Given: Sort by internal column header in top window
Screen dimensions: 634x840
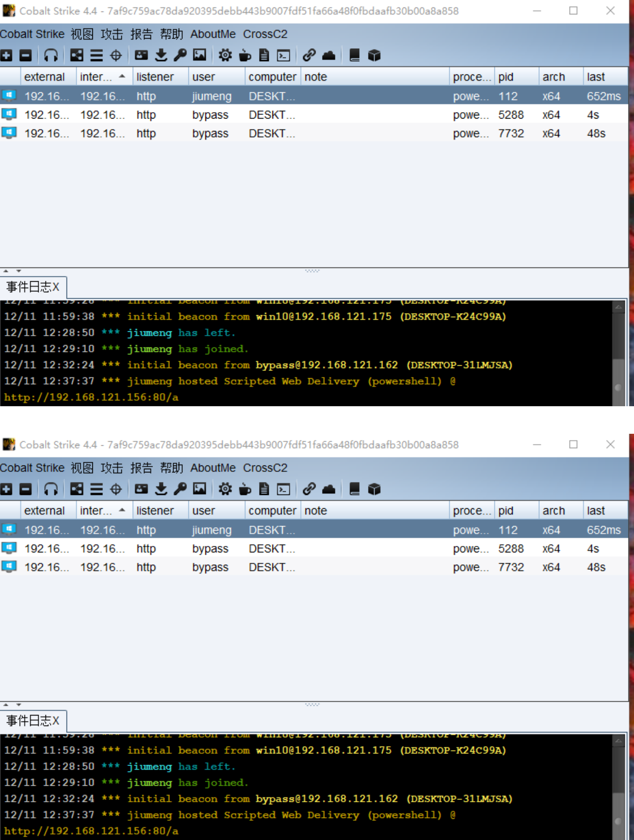Looking at the screenshot, I should point(104,77).
